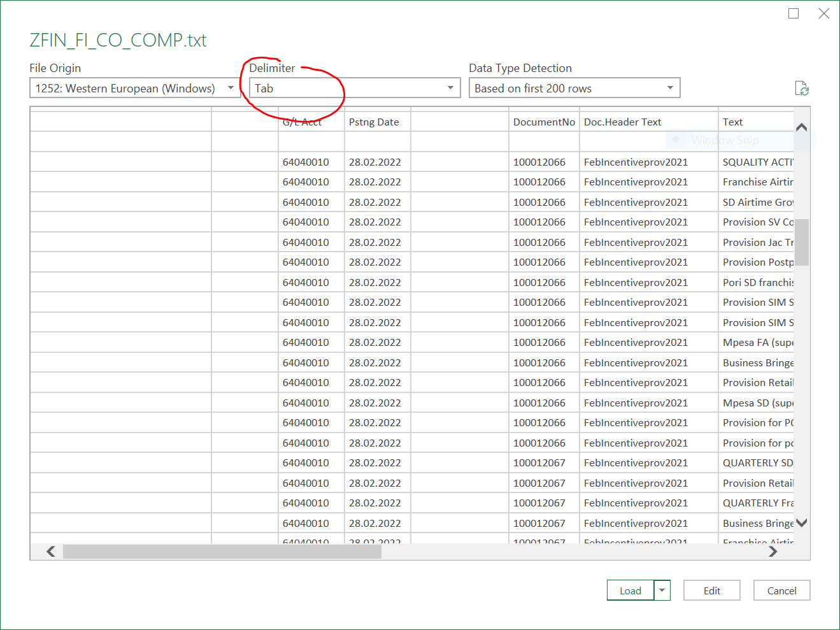Click the Mpesa FA (supe text cell
Screen dimensions: 840x630
pos(756,342)
